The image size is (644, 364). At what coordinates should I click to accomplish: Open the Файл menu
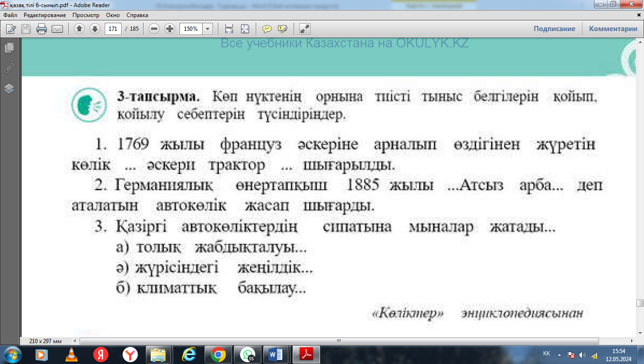[x=10, y=15]
